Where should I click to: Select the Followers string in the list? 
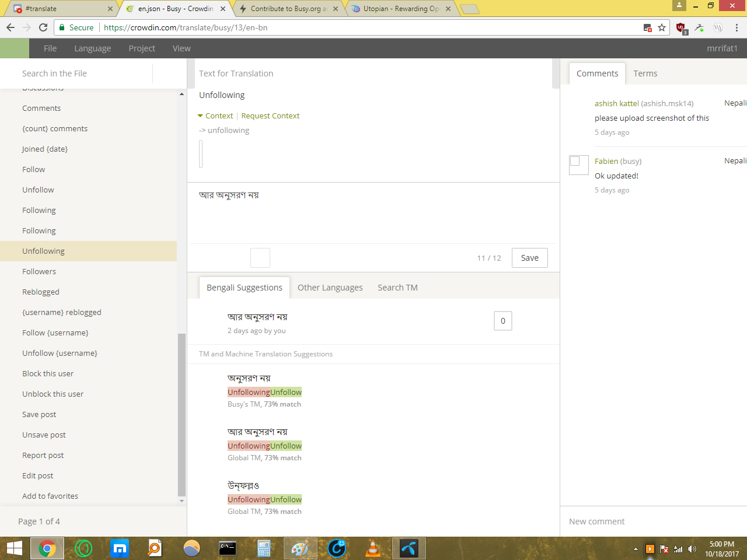click(88, 271)
